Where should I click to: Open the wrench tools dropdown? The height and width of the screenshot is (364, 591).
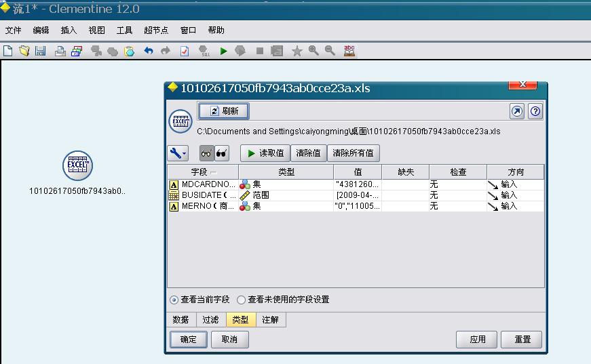tap(178, 153)
